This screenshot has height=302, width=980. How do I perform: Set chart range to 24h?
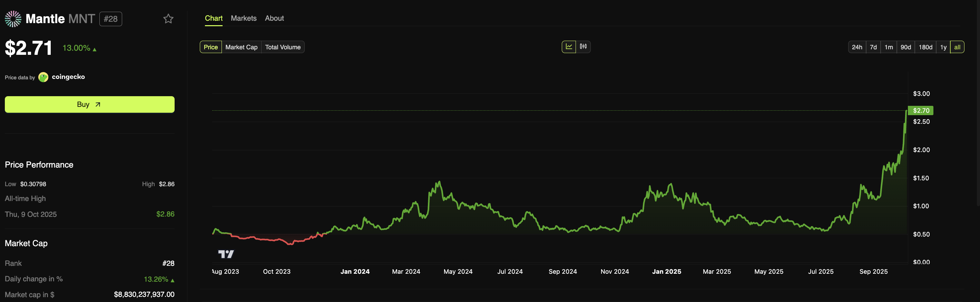pos(857,47)
